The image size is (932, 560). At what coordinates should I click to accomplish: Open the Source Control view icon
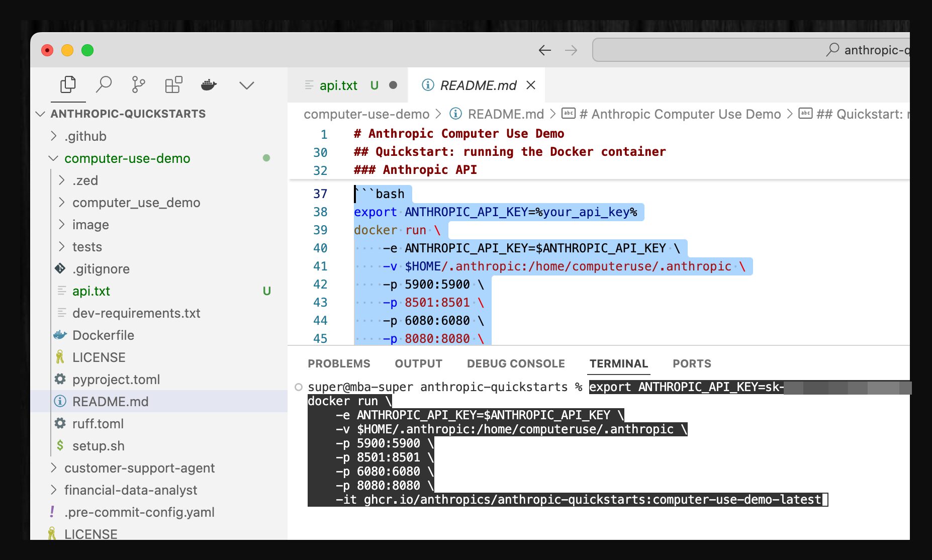click(x=138, y=85)
